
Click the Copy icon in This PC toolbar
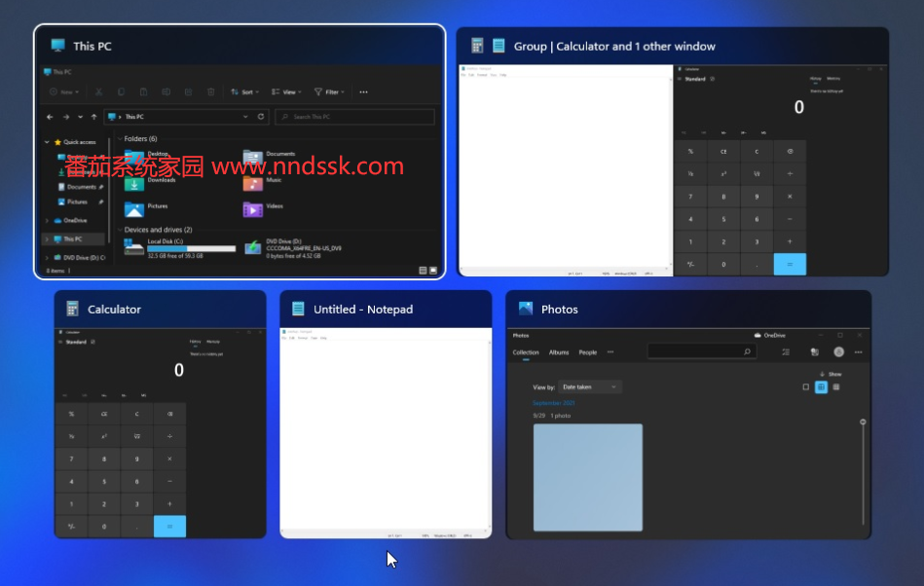[121, 92]
